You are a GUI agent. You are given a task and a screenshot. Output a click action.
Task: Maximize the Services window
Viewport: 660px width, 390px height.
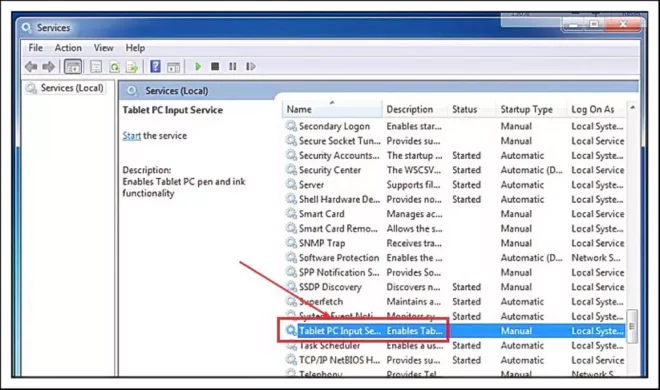pos(594,24)
